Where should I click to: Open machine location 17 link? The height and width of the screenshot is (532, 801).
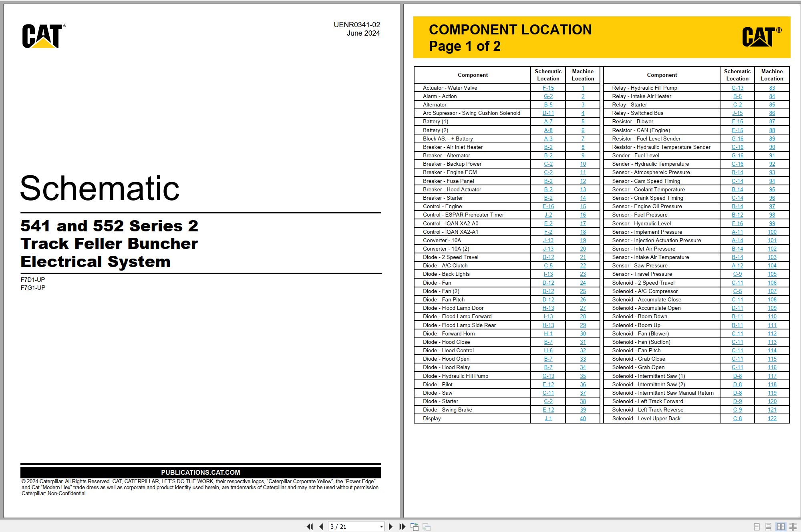[583, 224]
